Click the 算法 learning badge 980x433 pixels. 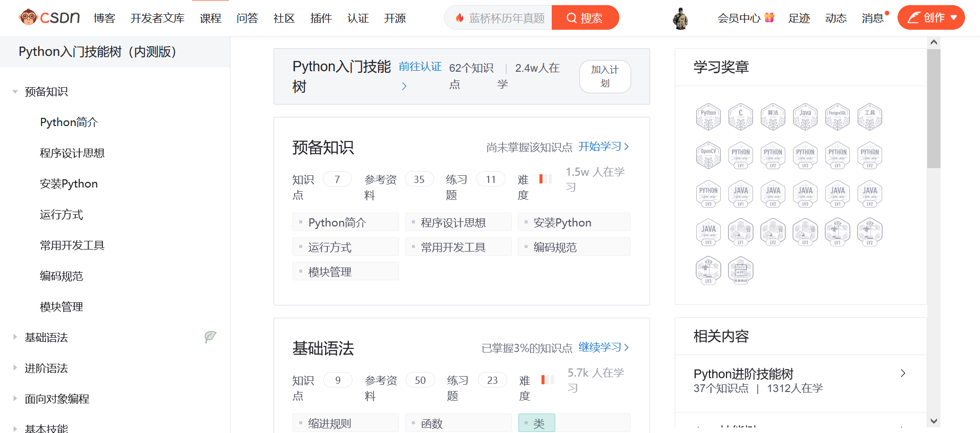(x=773, y=117)
